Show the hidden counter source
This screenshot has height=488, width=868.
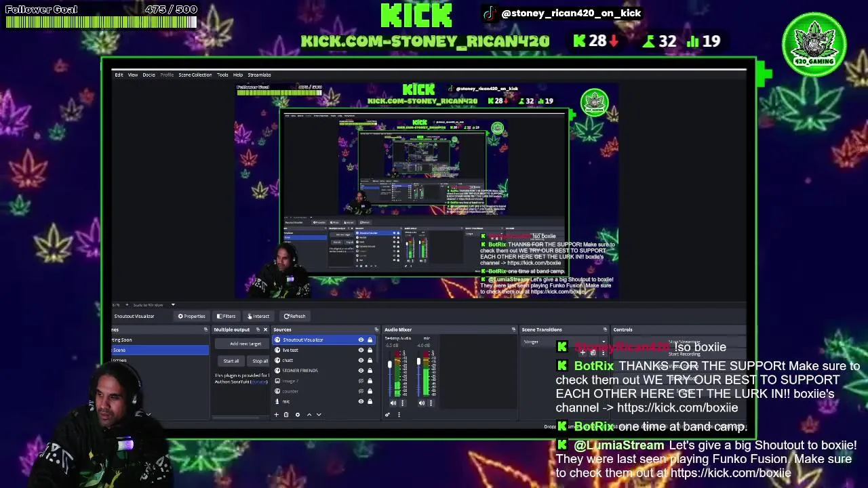coord(361,391)
